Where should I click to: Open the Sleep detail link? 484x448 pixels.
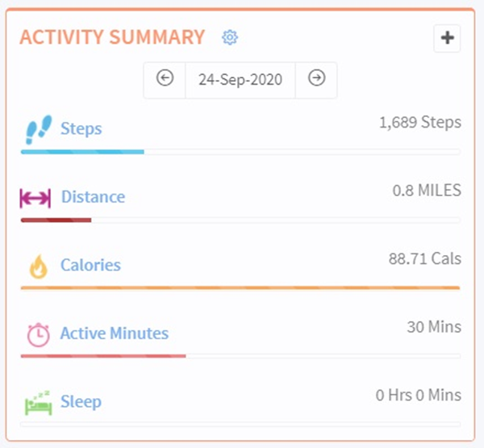point(81,402)
